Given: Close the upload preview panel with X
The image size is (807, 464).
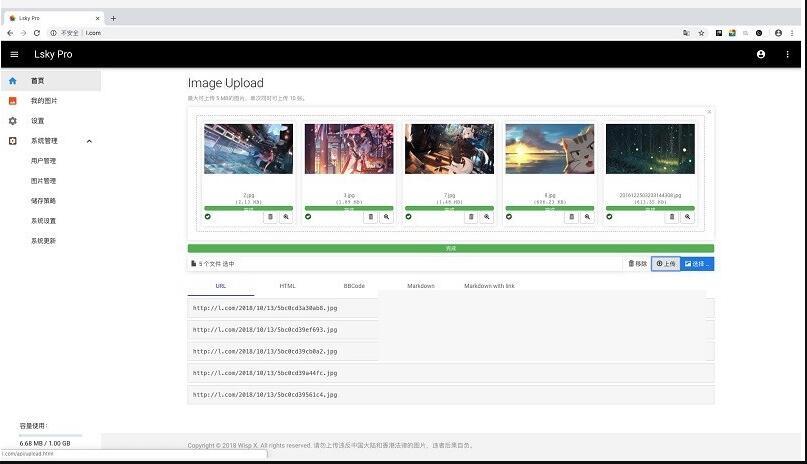Looking at the screenshot, I should pyautogui.click(x=709, y=111).
